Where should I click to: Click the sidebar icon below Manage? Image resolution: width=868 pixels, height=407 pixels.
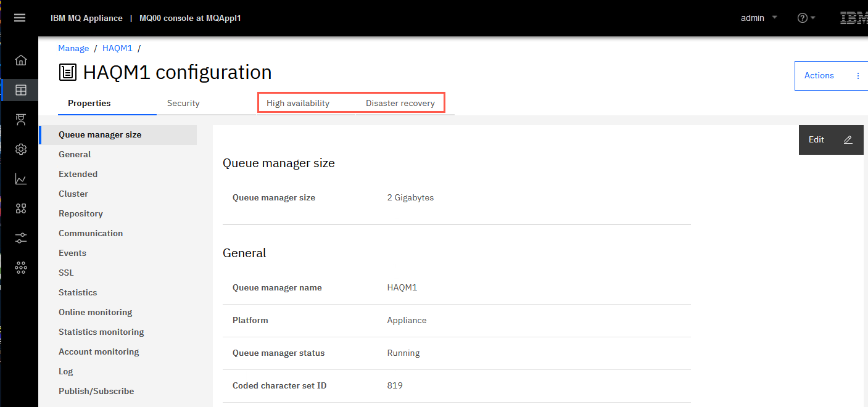pyautogui.click(x=21, y=120)
